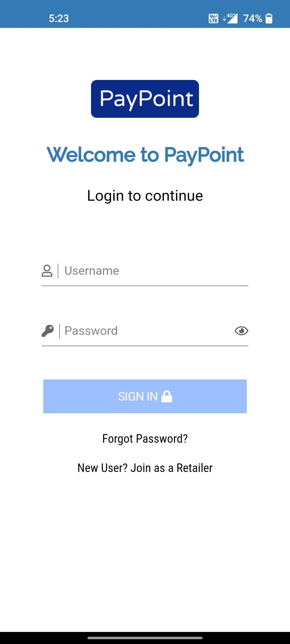Tap the padlock icon on Sign In

click(167, 396)
